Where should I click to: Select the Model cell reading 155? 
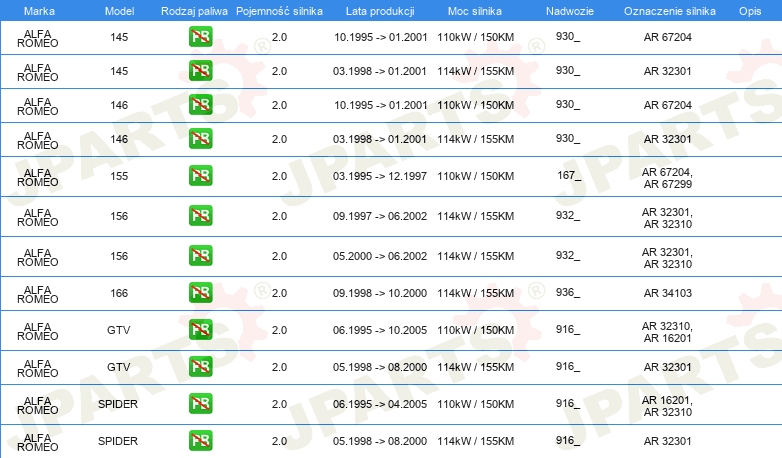click(x=119, y=176)
